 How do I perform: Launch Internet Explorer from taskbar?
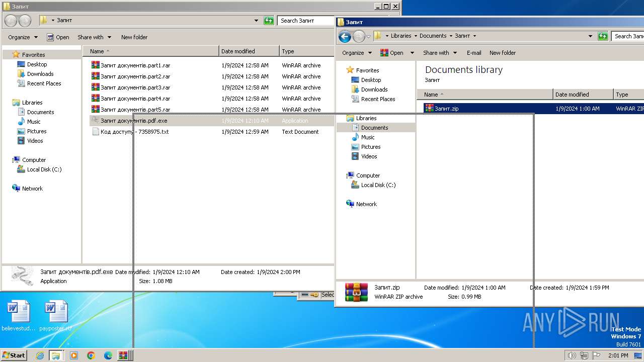(x=40, y=355)
